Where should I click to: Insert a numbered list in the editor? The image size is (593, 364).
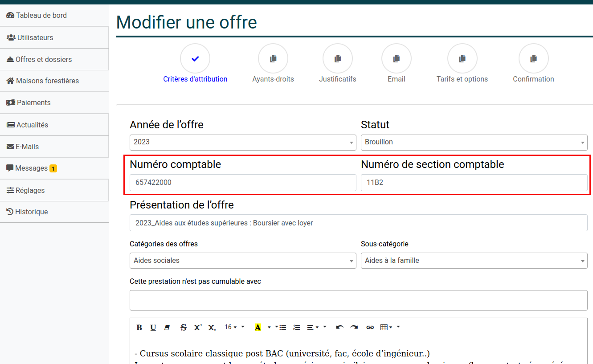click(297, 327)
